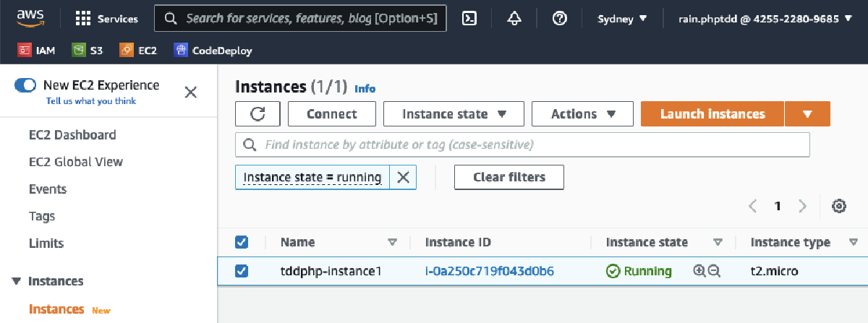Click the page number 1
868x323 pixels.
[x=778, y=206]
